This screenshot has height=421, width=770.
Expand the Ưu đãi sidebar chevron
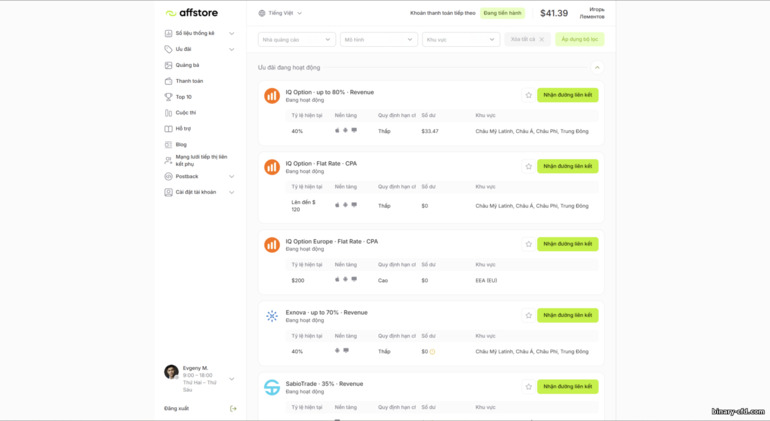click(232, 49)
